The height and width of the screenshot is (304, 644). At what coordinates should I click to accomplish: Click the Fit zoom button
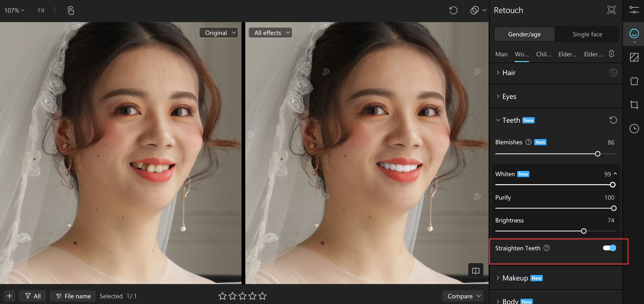tap(41, 10)
